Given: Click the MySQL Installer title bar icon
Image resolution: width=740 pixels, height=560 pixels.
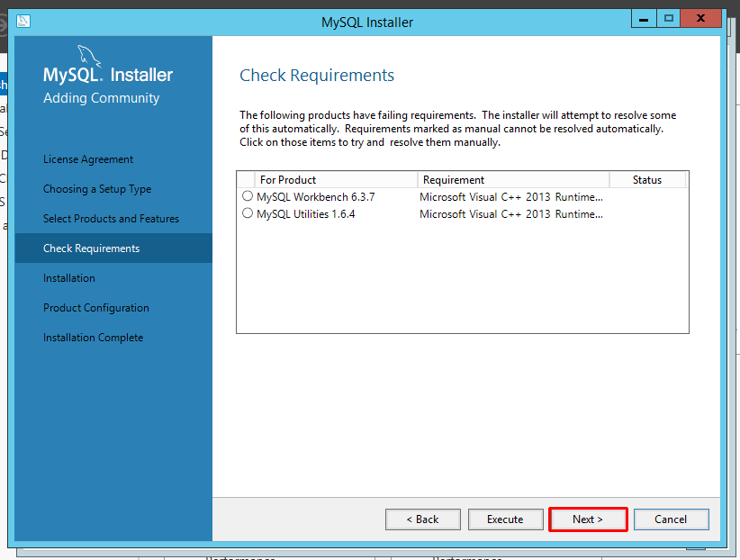Looking at the screenshot, I should [x=23, y=22].
